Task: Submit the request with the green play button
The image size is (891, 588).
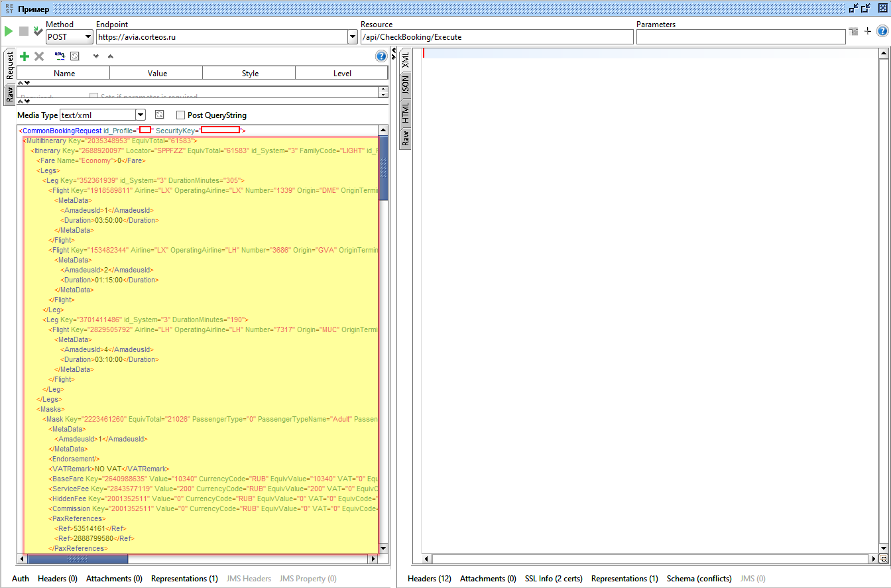Action: (x=9, y=31)
